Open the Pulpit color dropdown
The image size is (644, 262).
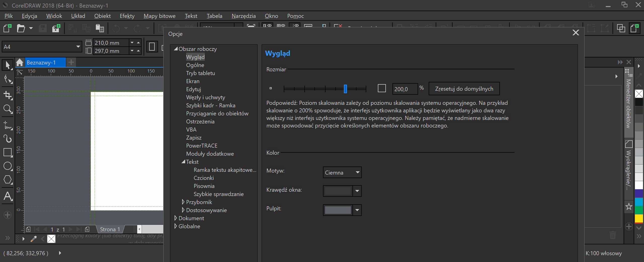coord(357,210)
